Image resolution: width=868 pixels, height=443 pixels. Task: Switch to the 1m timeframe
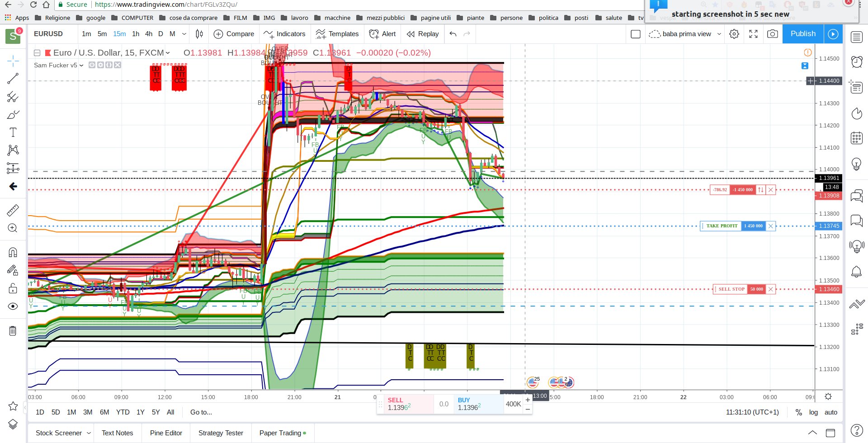pyautogui.click(x=86, y=34)
